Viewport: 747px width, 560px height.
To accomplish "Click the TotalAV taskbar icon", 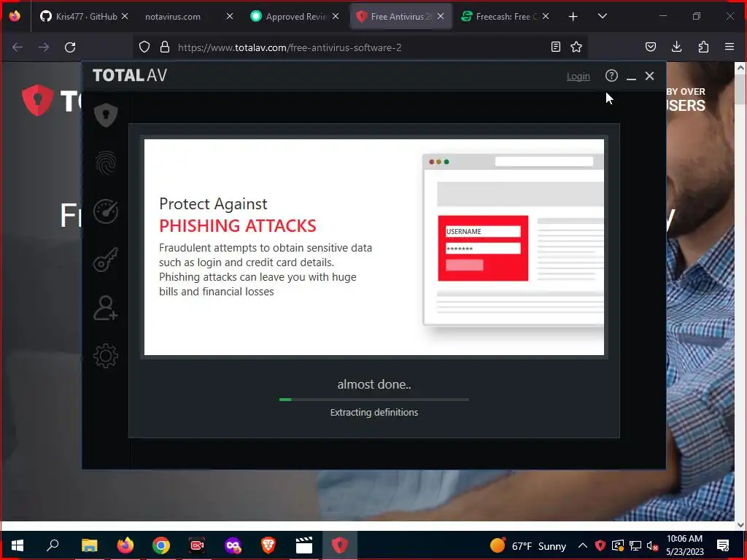I will 340,545.
